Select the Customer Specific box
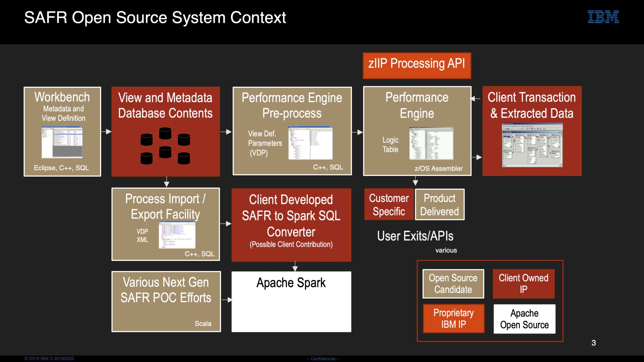This screenshot has height=362, width=644. 389,205
